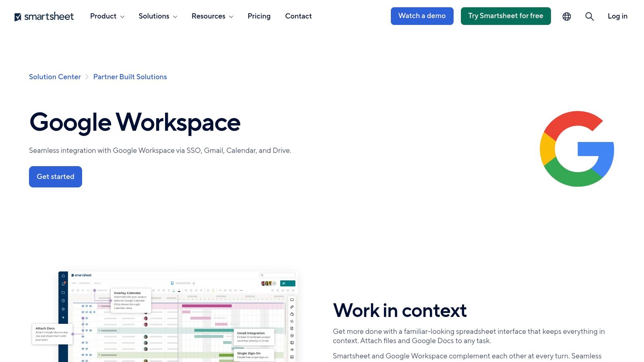The height and width of the screenshot is (362, 644).
Task: Open the notifications bell in the product screenshot
Action: [x=63, y=283]
